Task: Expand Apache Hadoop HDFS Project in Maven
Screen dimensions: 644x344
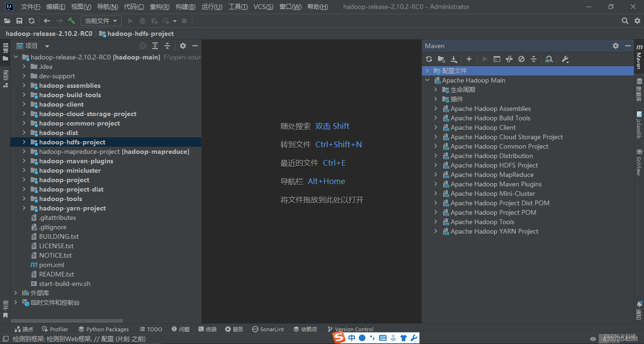Action: (x=436, y=165)
